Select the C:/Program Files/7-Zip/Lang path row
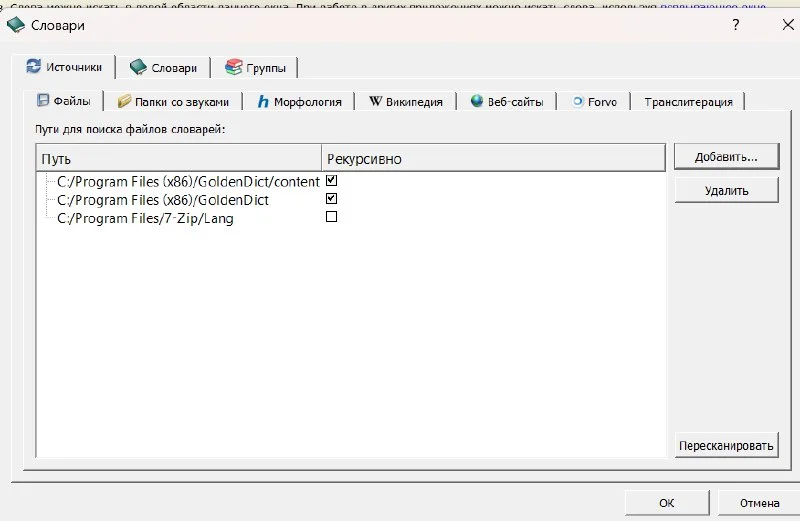 [145, 218]
